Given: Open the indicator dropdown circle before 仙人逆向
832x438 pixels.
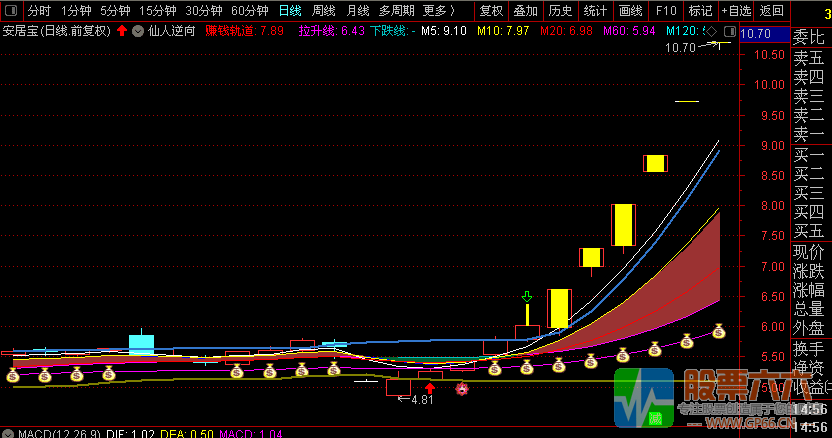Looking at the screenshot, I should [138, 31].
